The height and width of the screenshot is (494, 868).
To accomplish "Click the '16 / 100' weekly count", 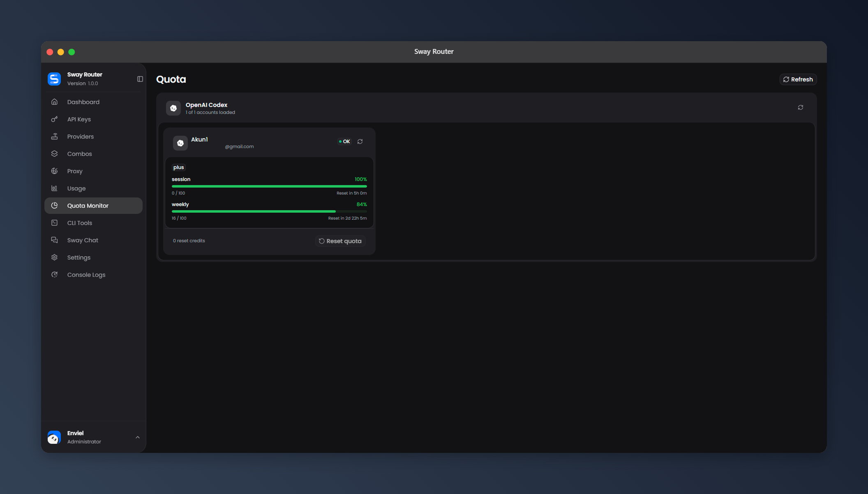I will (179, 218).
